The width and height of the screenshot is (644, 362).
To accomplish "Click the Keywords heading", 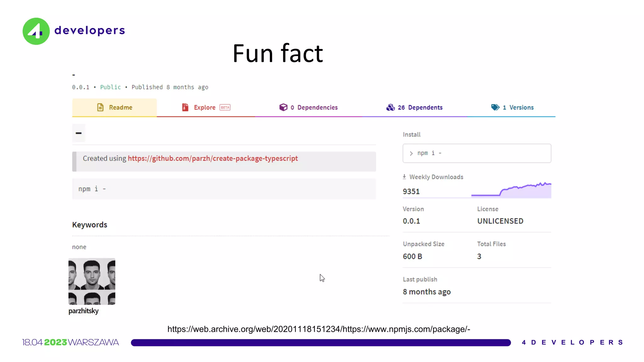I will 90,225.
